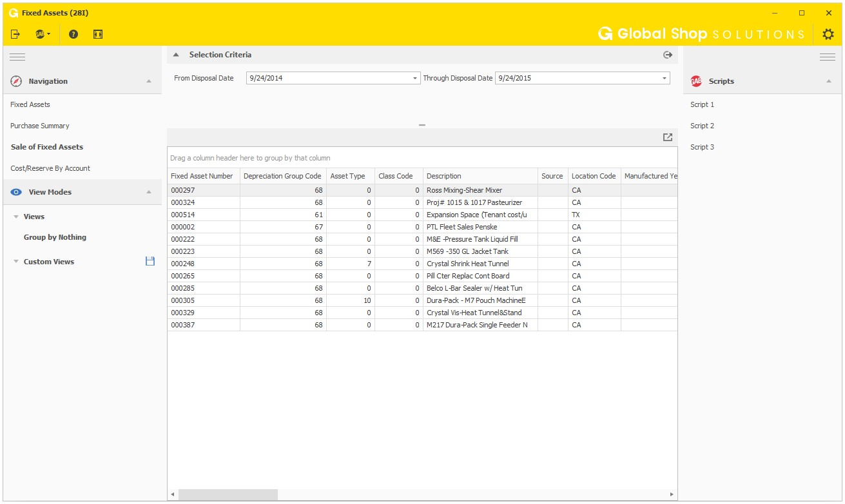
Task: Select the Group by Nothing view
Action: (x=55, y=237)
